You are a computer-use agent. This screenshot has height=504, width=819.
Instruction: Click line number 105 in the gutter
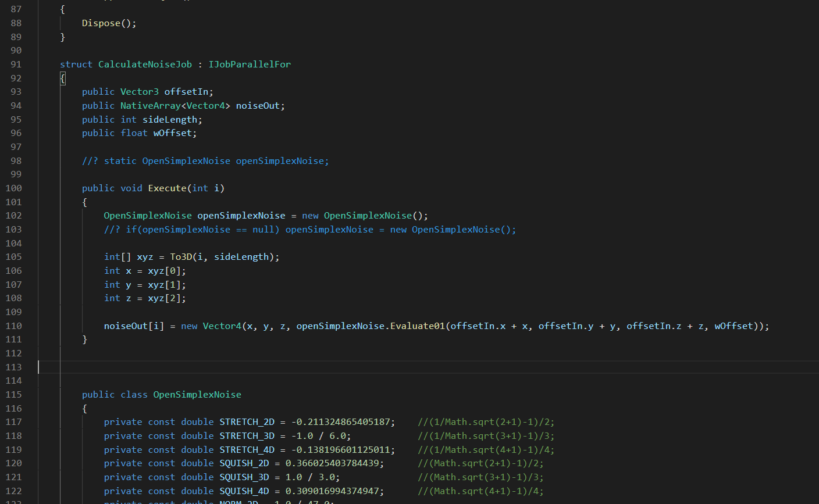click(x=13, y=257)
